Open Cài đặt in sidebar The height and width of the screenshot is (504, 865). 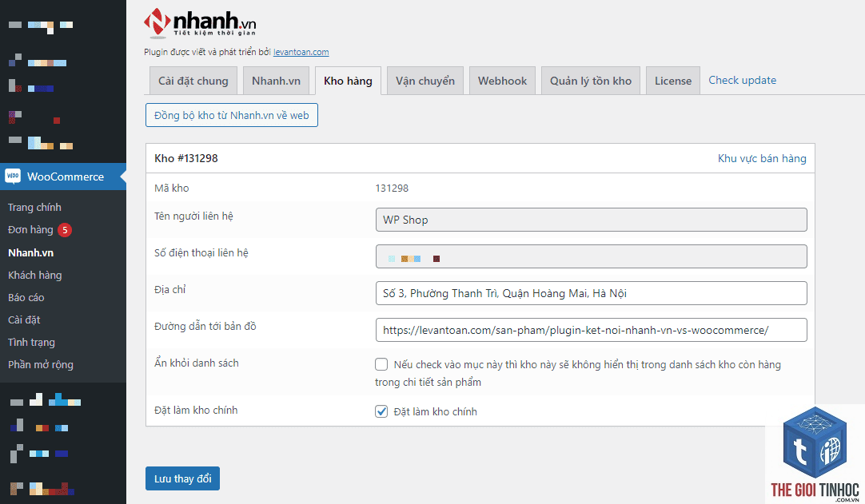tap(24, 319)
